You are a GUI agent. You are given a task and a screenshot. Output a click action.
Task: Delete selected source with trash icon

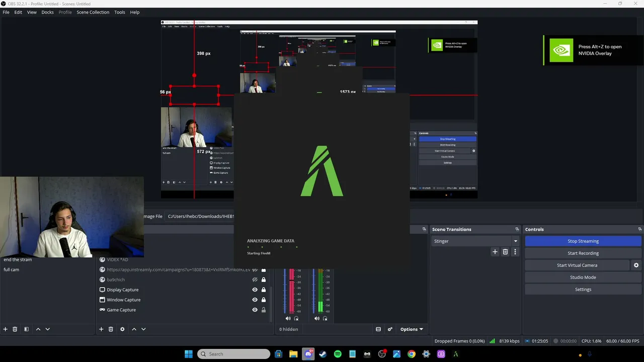pos(111,329)
